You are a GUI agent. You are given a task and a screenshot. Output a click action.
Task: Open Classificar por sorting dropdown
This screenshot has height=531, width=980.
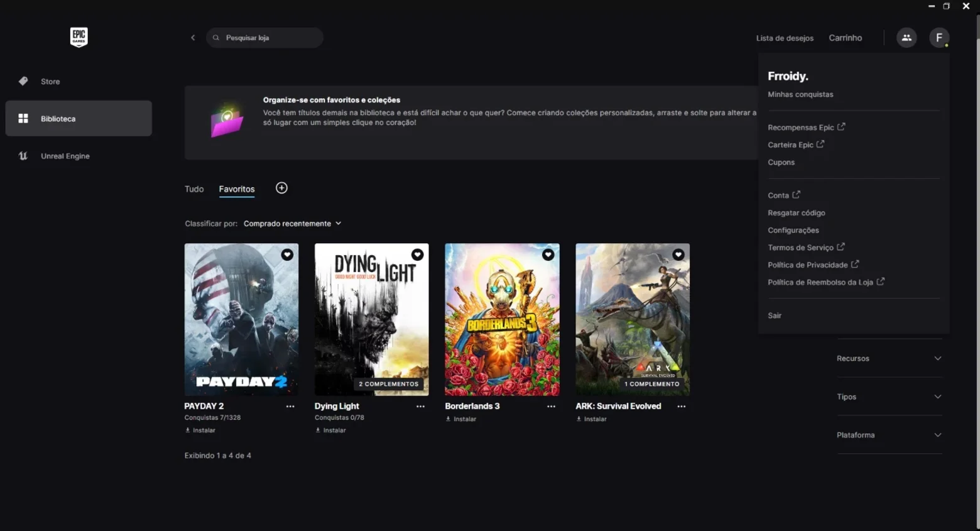coord(293,224)
